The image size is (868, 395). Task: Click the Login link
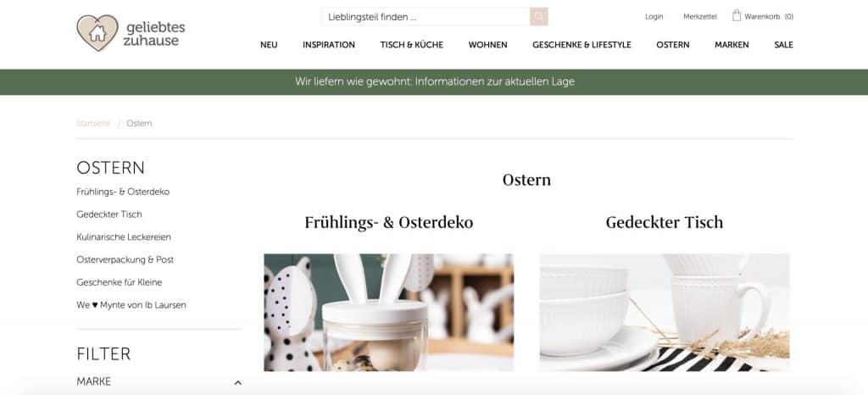click(654, 17)
